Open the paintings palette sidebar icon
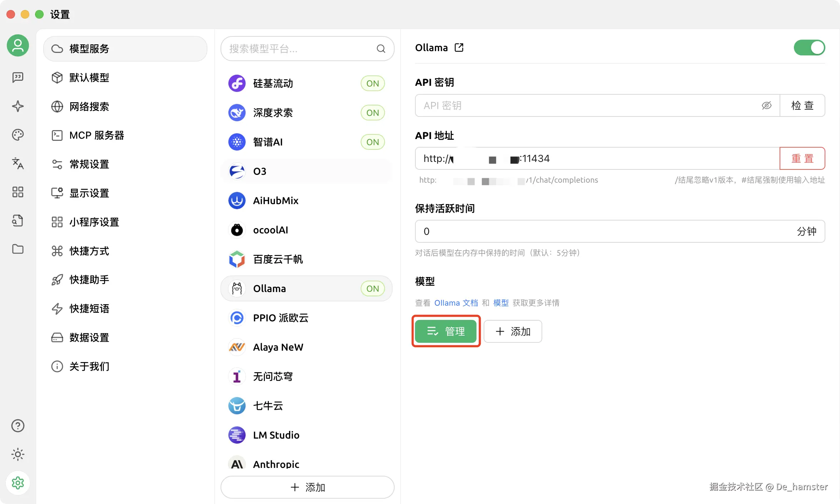 click(18, 135)
